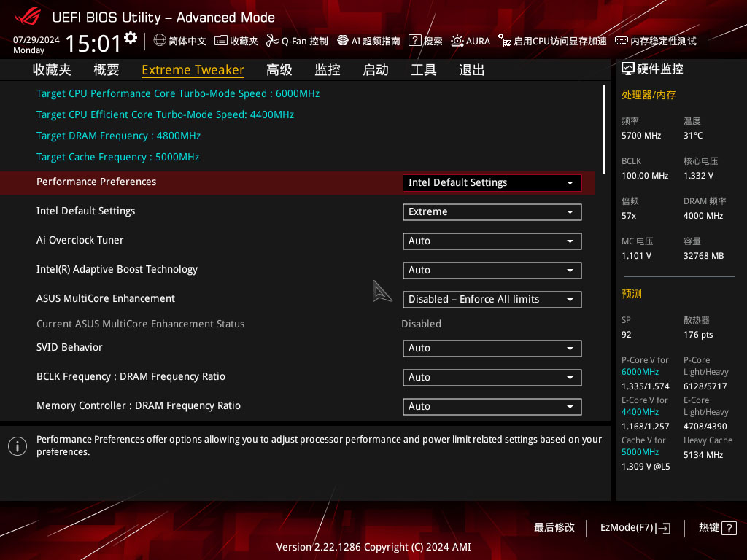Select the Performance Preferences row label

[x=96, y=182]
